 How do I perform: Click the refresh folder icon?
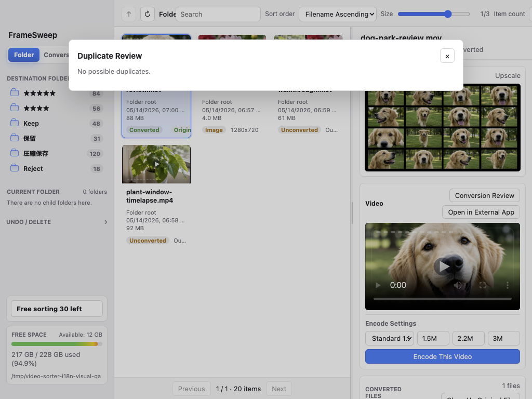click(x=147, y=14)
